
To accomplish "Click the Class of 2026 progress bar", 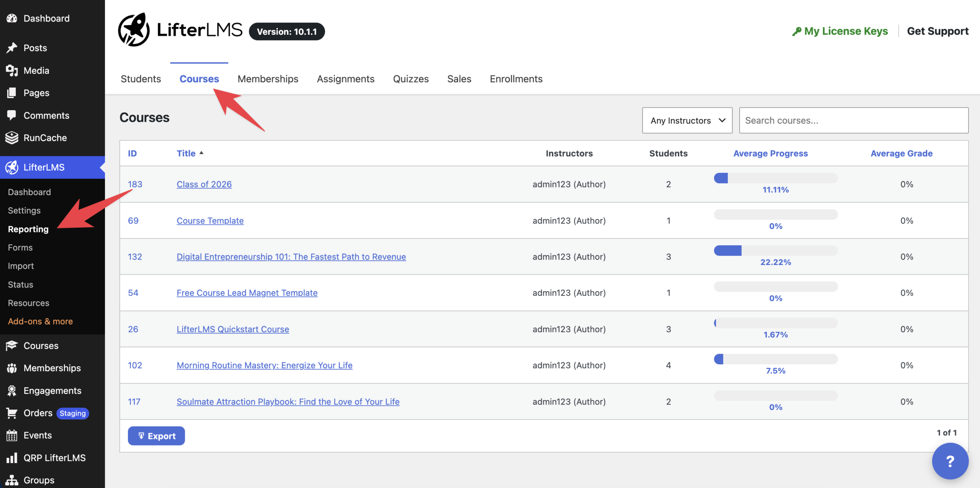I will click(x=776, y=178).
